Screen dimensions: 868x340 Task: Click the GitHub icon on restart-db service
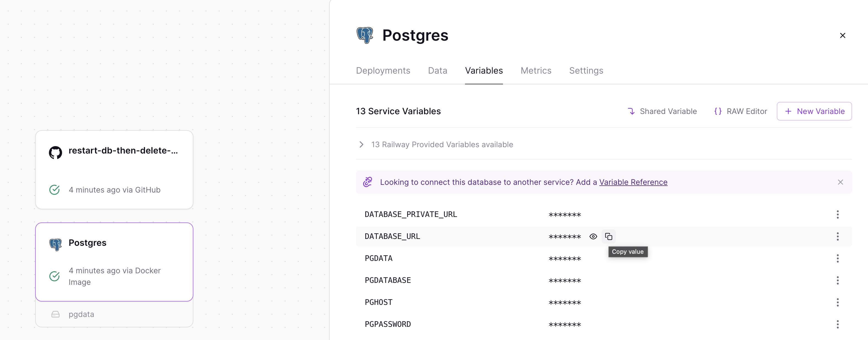[x=55, y=151]
